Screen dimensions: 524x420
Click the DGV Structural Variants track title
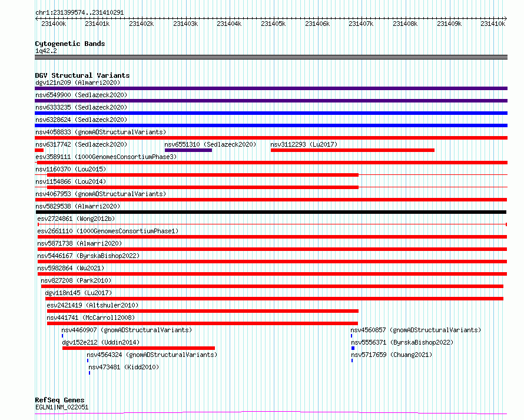click(82, 75)
